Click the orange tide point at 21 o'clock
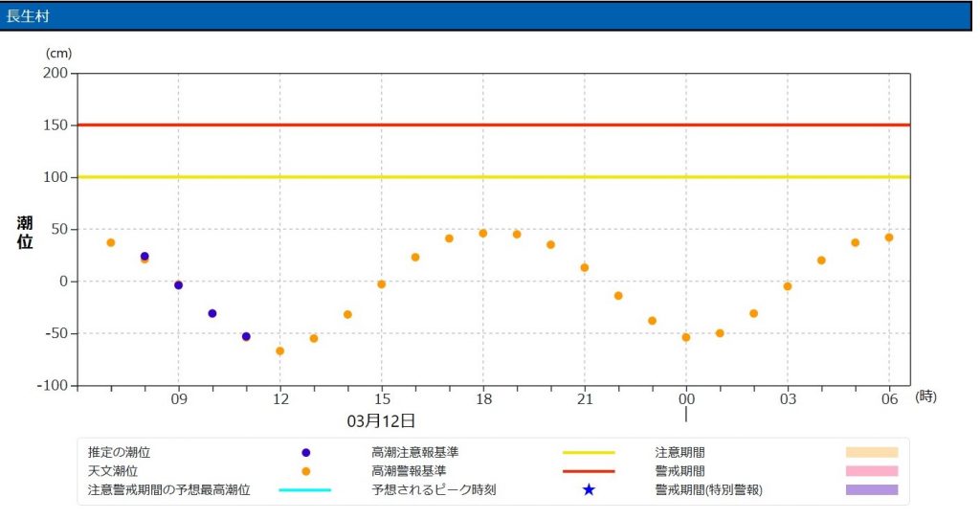Viewport: 980px width, 520px height. coord(585,268)
